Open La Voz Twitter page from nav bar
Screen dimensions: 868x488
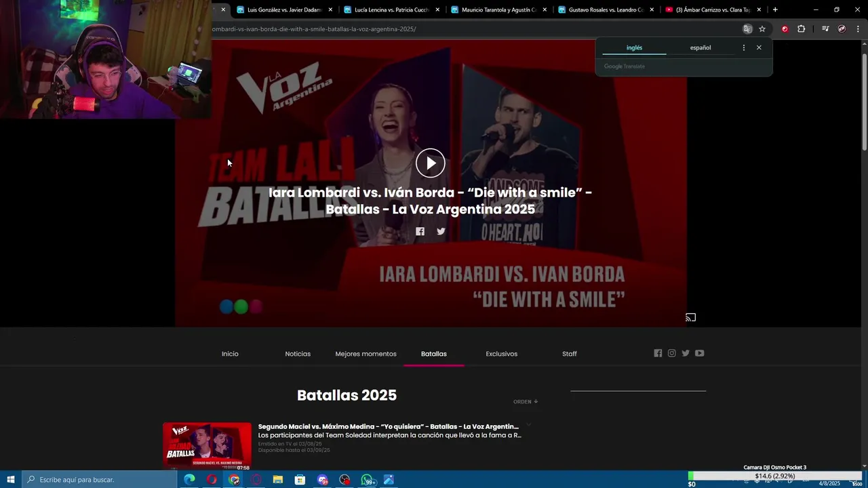(686, 353)
